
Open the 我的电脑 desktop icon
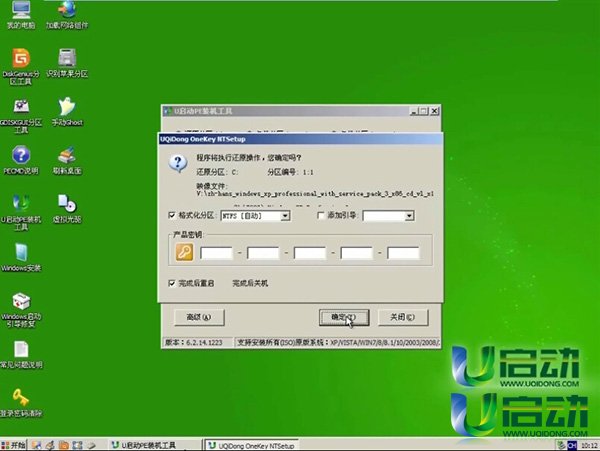point(21,15)
